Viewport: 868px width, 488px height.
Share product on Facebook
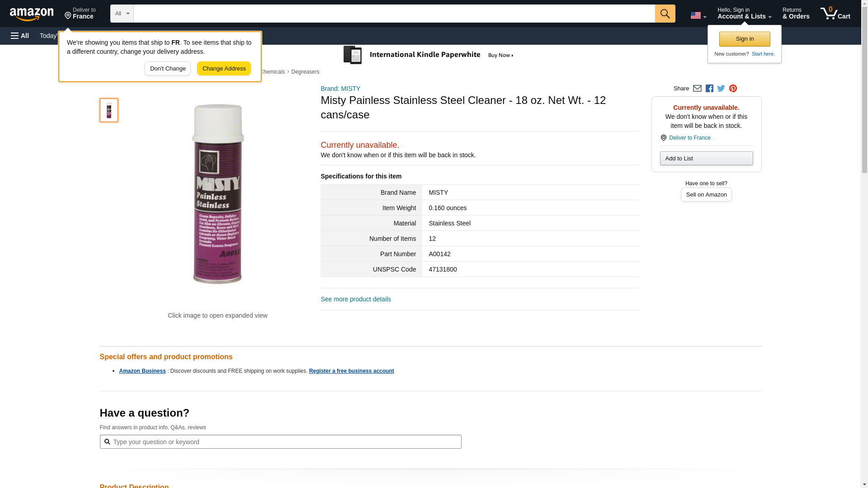pos(709,89)
